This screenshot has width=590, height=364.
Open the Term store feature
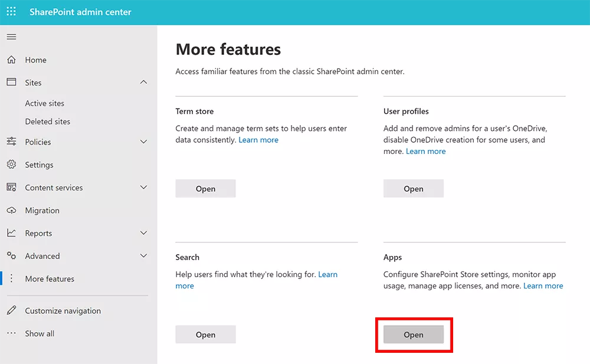pyautogui.click(x=205, y=188)
